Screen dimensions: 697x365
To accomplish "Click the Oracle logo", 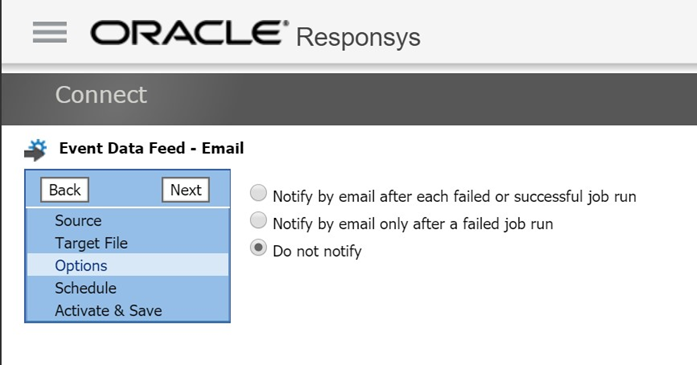I will click(x=189, y=32).
